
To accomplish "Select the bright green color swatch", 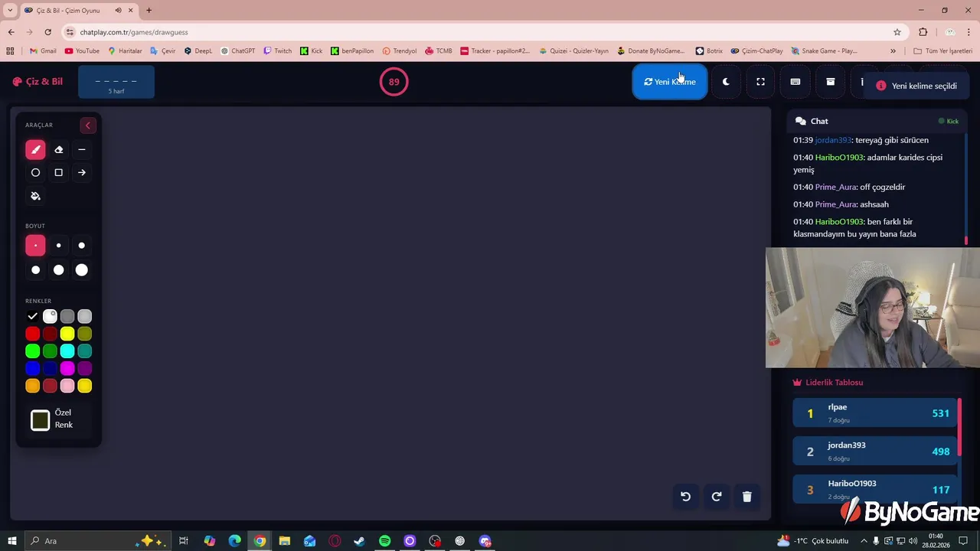I will click(32, 351).
